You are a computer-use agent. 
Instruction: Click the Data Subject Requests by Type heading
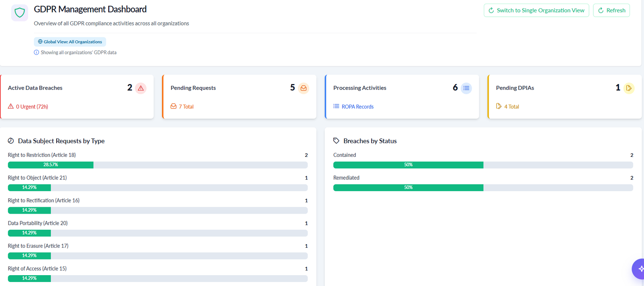[61, 141]
